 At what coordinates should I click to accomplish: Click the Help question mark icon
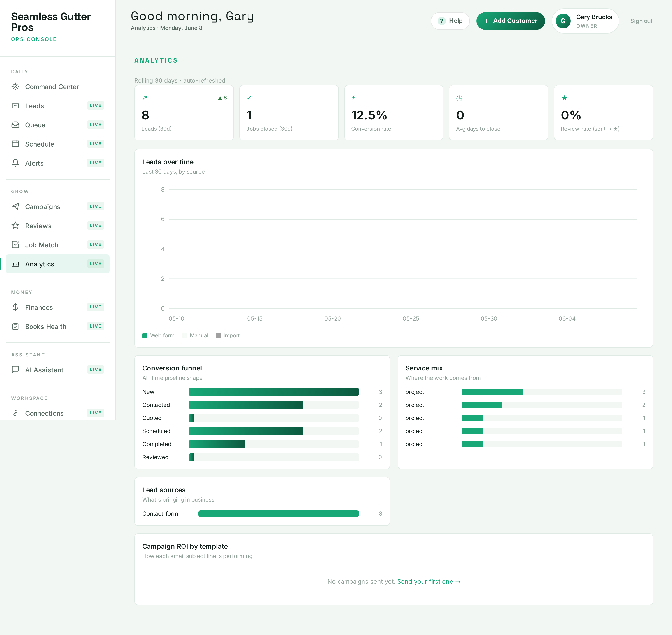[x=441, y=21]
